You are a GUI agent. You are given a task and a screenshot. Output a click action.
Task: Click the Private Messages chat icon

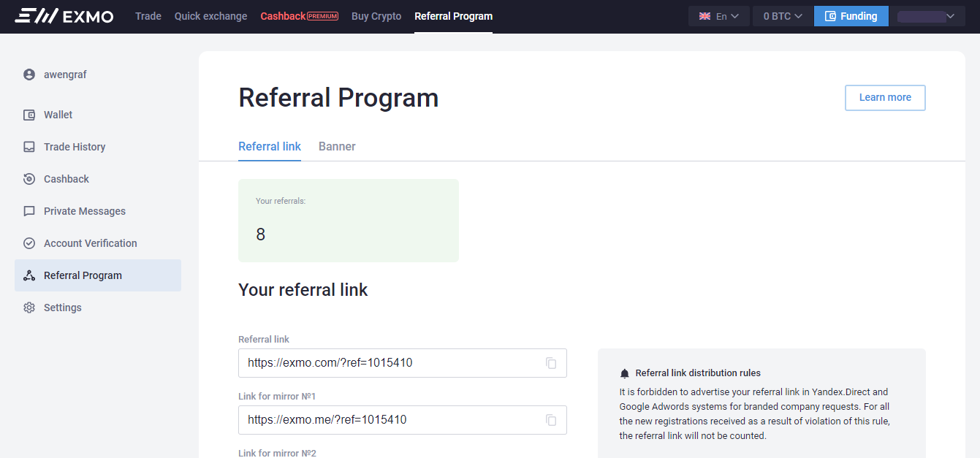pyautogui.click(x=29, y=211)
